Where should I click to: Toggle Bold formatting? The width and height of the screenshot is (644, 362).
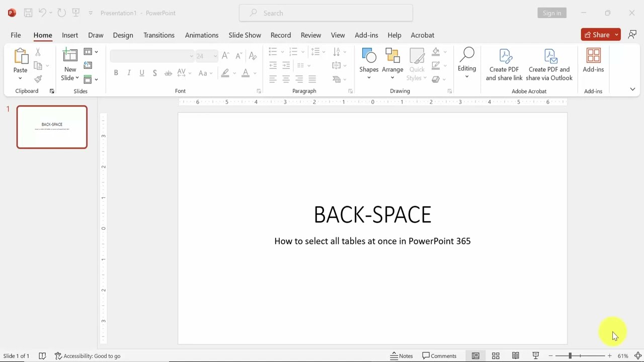(x=116, y=73)
